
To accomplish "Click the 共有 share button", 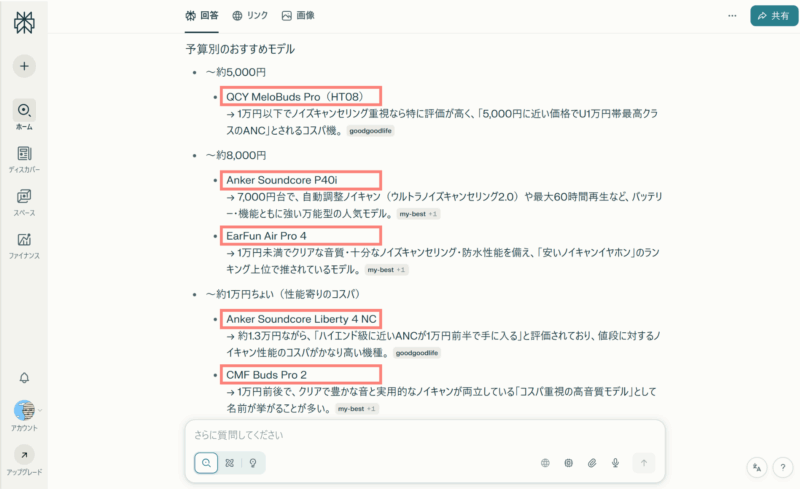I will (774, 16).
